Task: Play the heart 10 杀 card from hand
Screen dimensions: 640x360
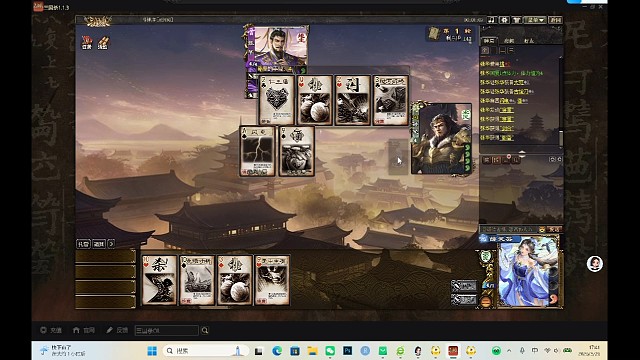Action: [x=159, y=280]
